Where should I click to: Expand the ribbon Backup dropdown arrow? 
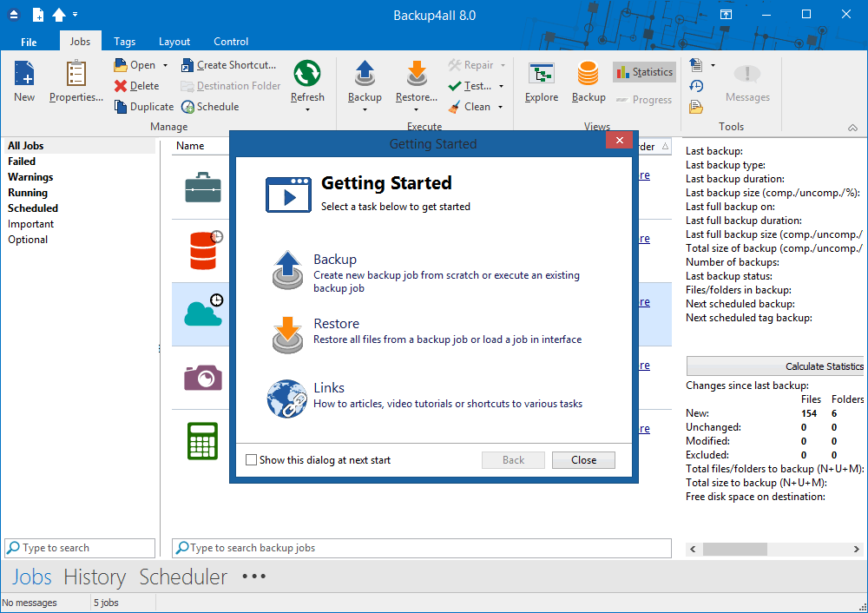coord(365,110)
